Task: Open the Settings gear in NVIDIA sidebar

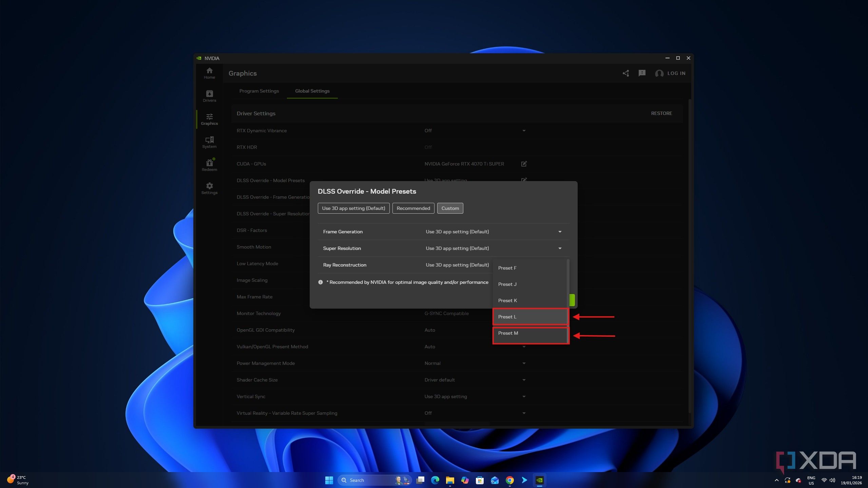Action: click(209, 189)
